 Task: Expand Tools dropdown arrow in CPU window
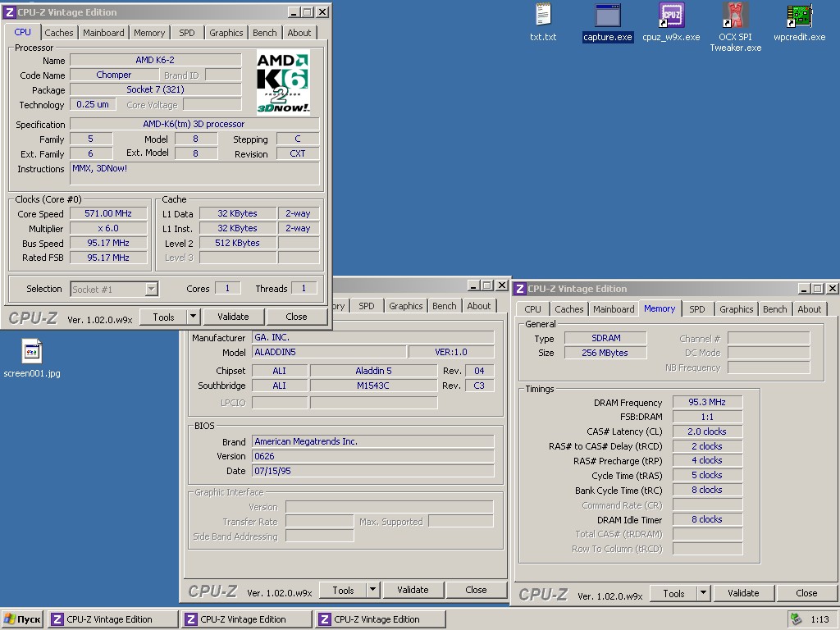pos(194,317)
